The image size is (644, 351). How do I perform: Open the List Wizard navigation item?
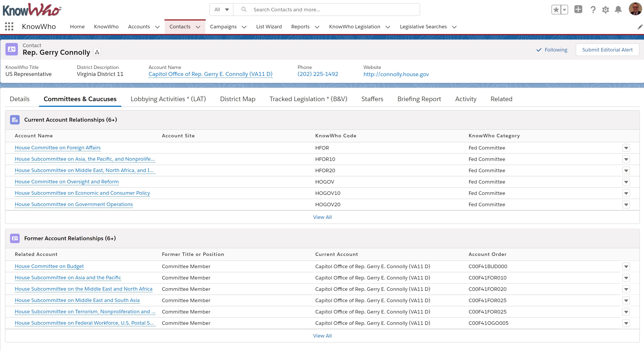[x=269, y=27]
